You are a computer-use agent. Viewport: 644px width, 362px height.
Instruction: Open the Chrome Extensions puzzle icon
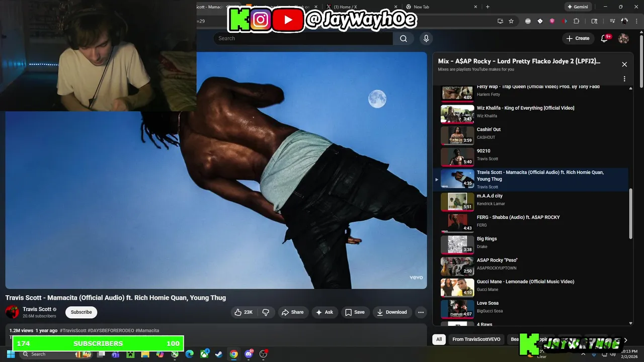pos(577,21)
